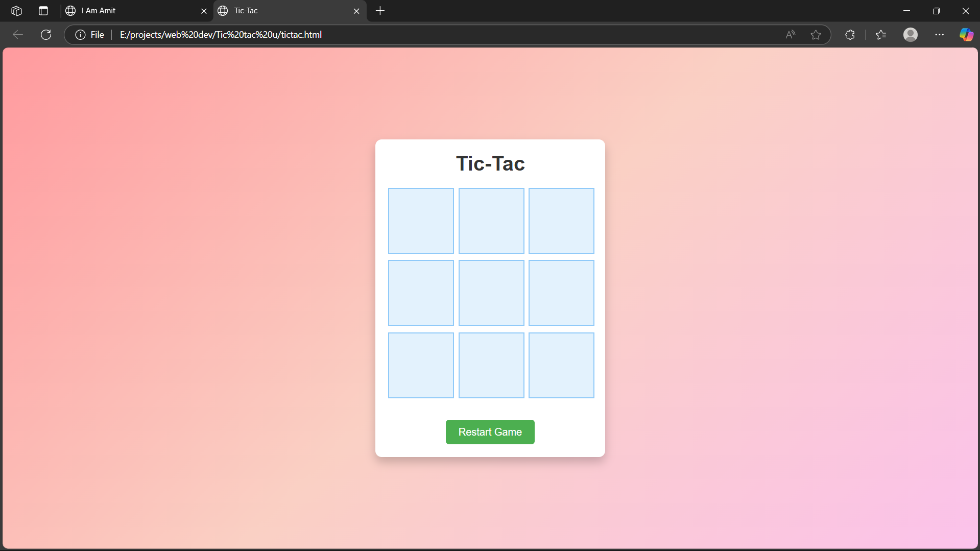Open the tab actions menu icon

pos(43,11)
